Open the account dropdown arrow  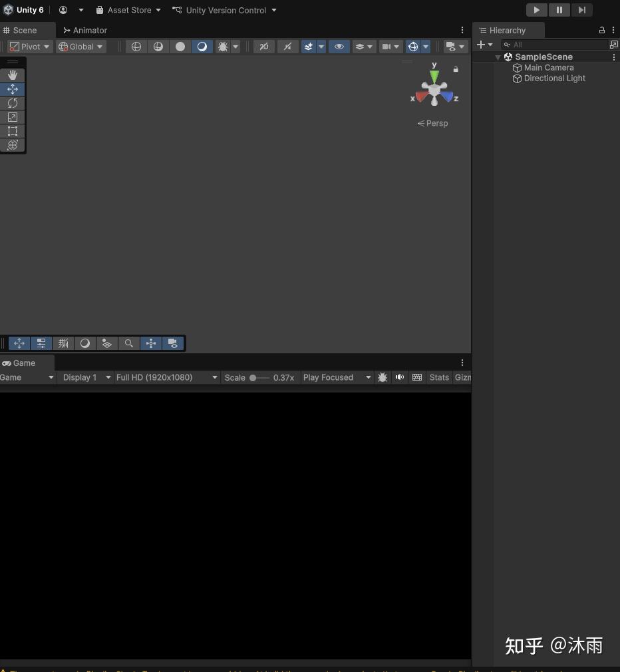[81, 10]
